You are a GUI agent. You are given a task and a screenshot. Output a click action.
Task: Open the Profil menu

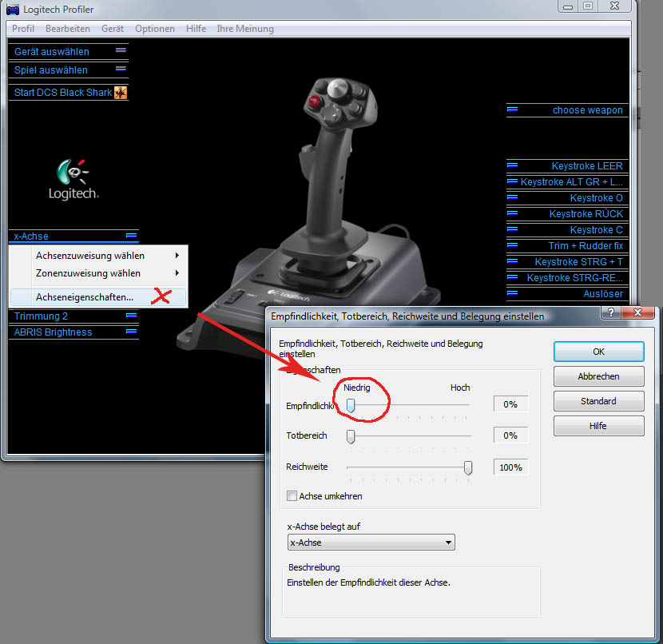[23, 29]
